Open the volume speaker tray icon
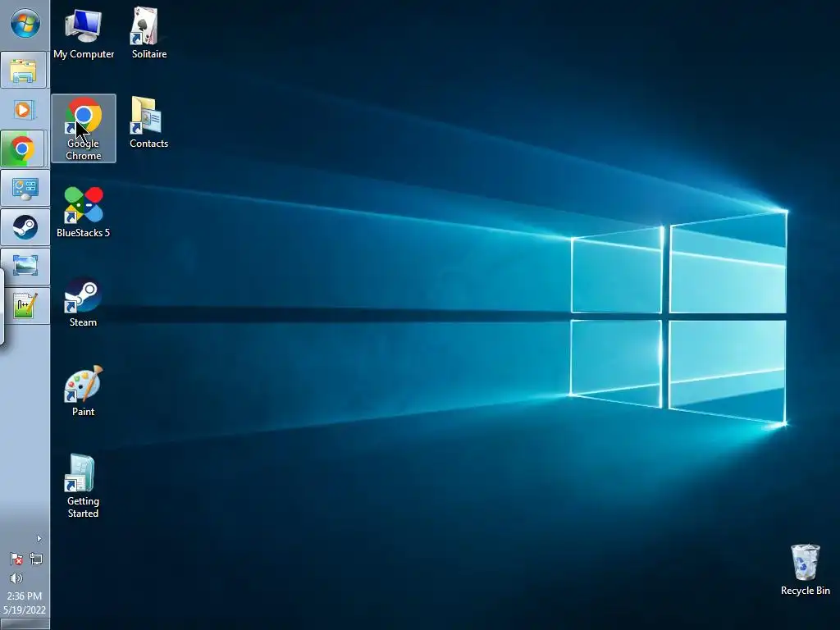The image size is (840, 630). [16, 578]
